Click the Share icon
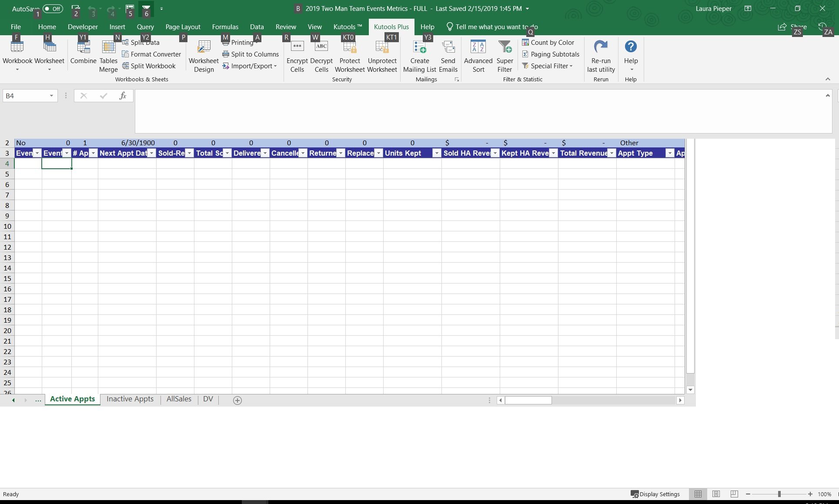 point(782,27)
